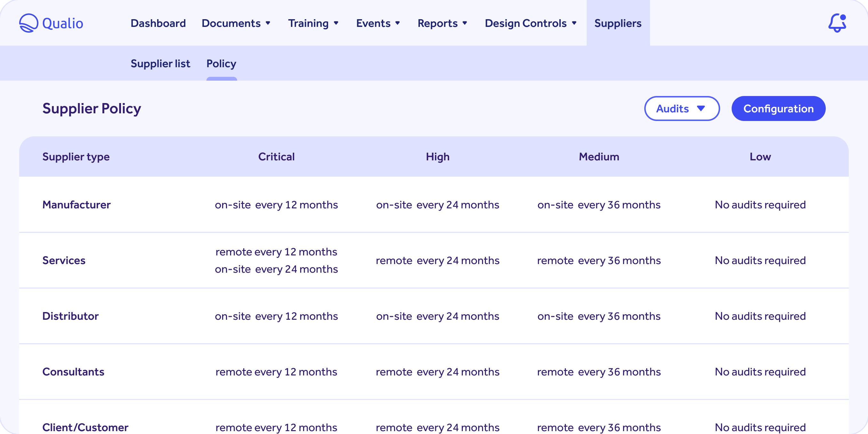Image resolution: width=868 pixels, height=434 pixels.
Task: Navigate to the Dashboard
Action: click(158, 23)
